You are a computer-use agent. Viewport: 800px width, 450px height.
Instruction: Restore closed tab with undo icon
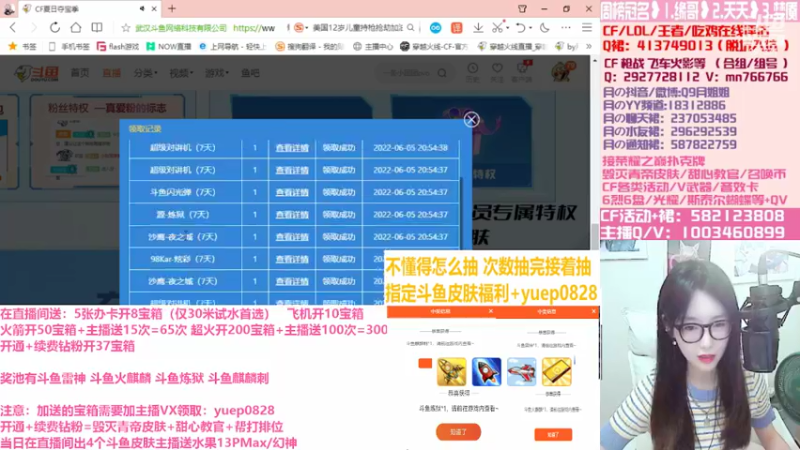pos(520,28)
